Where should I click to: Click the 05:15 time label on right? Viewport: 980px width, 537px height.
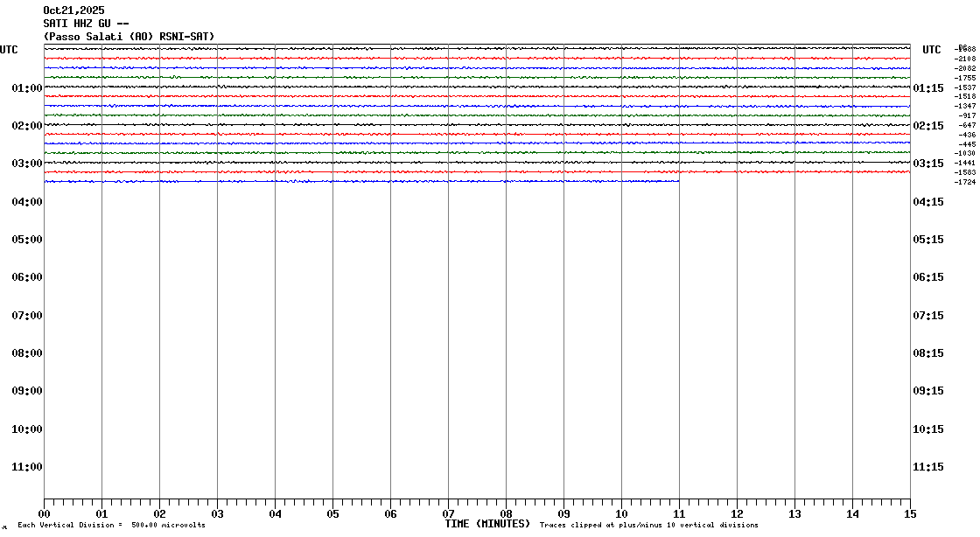[928, 240]
